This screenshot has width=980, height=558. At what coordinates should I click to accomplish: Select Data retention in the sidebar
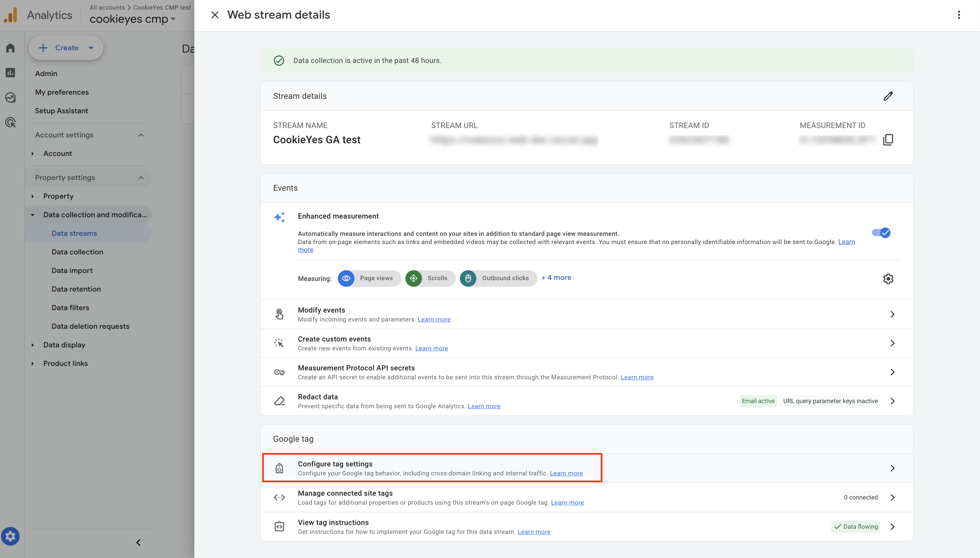coord(76,289)
